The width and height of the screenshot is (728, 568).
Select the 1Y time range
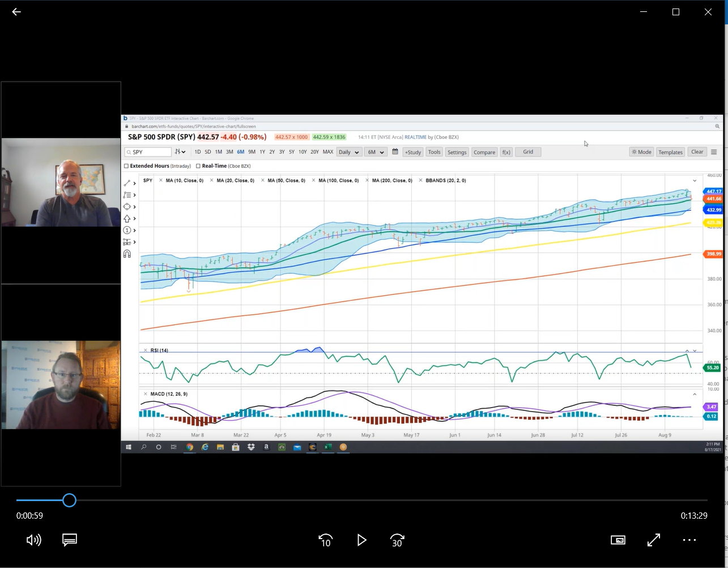(262, 152)
